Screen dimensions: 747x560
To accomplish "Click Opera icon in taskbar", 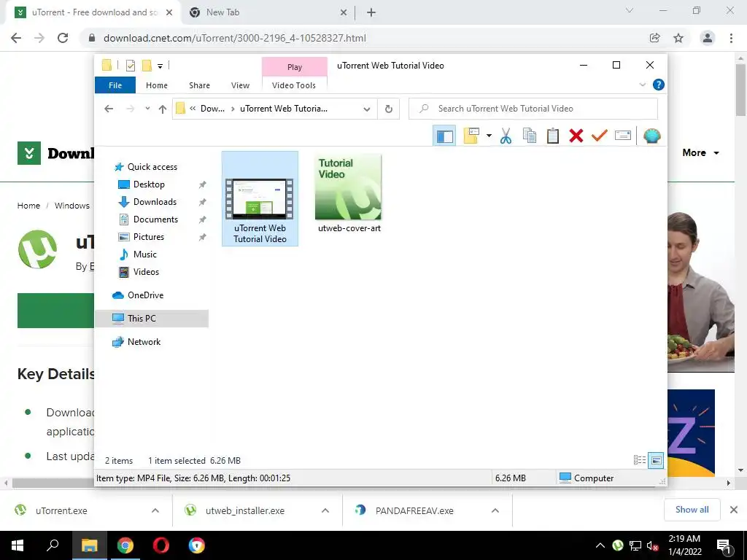I will click(161, 545).
